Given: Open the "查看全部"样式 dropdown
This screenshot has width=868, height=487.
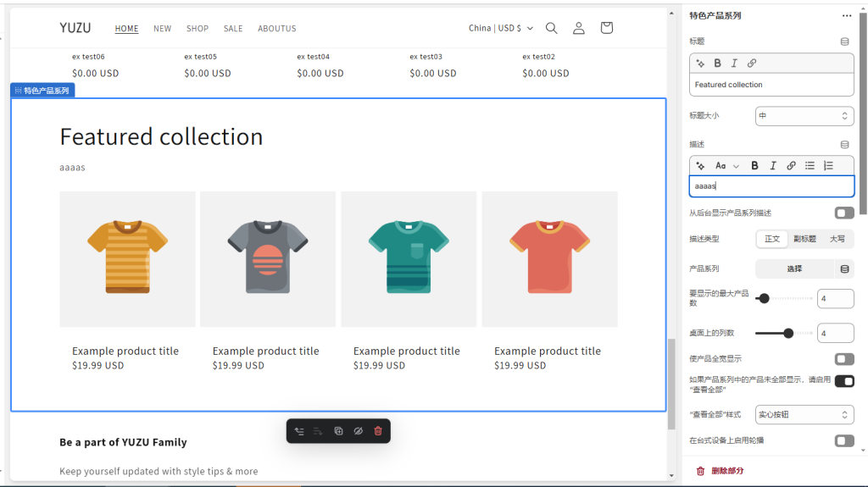Looking at the screenshot, I should pos(804,414).
